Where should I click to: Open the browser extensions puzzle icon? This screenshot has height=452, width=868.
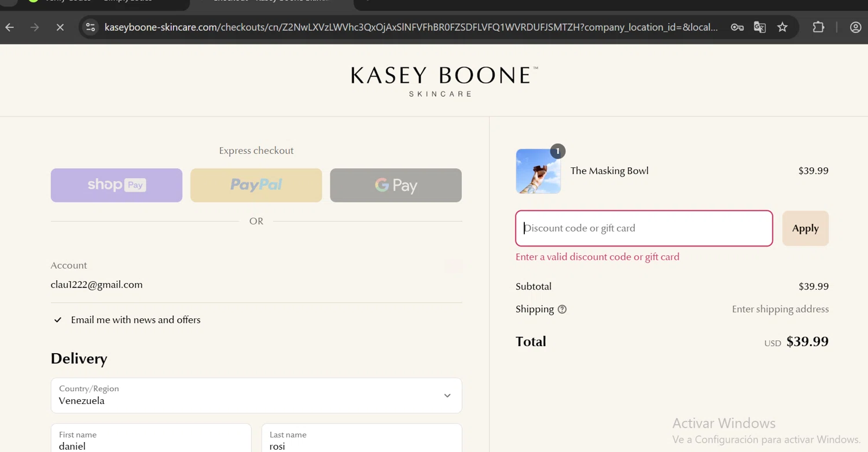(x=818, y=27)
